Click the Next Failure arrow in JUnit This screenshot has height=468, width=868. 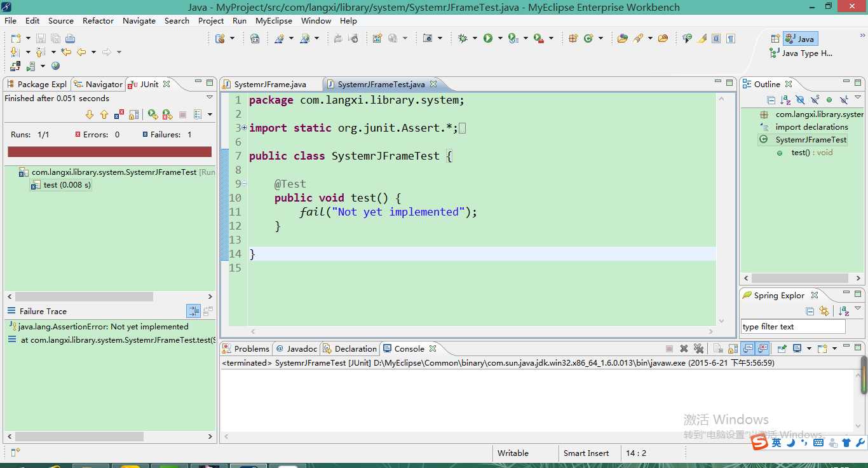[89, 114]
